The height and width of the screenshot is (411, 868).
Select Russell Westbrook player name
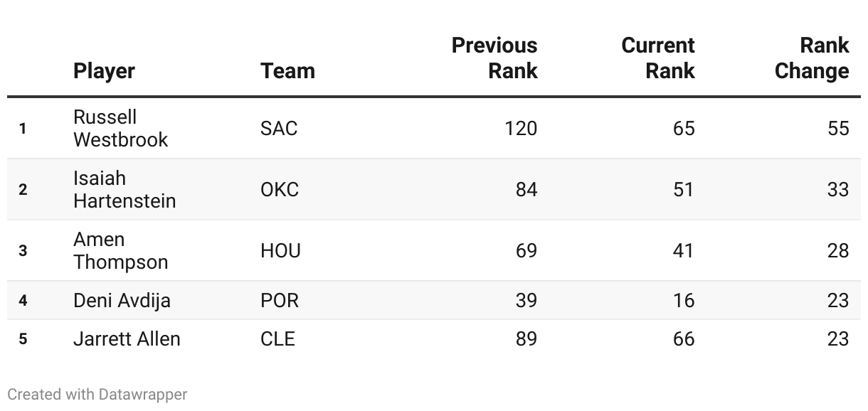[x=120, y=128]
